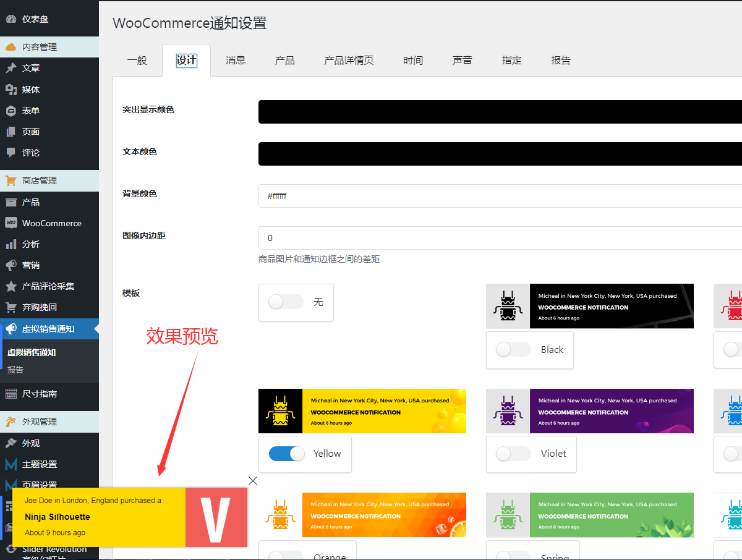Click the ruler grid icon beside 尺寸指南
Screen dimensions: 742x560
pyautogui.click(x=11, y=394)
